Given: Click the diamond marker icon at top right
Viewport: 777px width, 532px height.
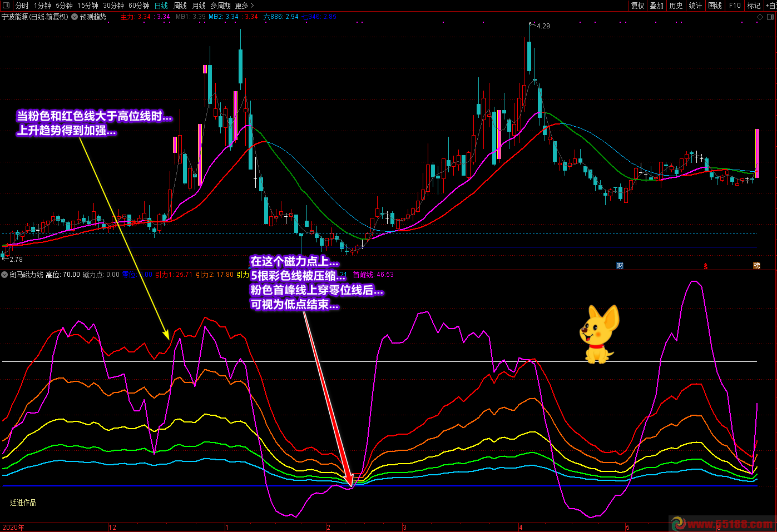Looking at the screenshot, I should 760,17.
